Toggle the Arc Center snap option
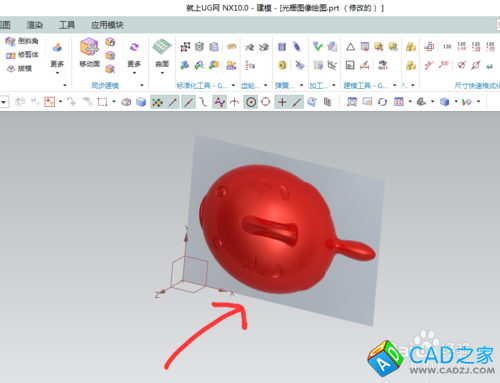The height and width of the screenshot is (383, 500). pyautogui.click(x=251, y=102)
